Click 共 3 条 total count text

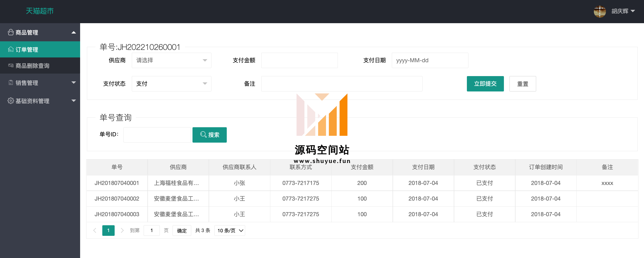(203, 230)
